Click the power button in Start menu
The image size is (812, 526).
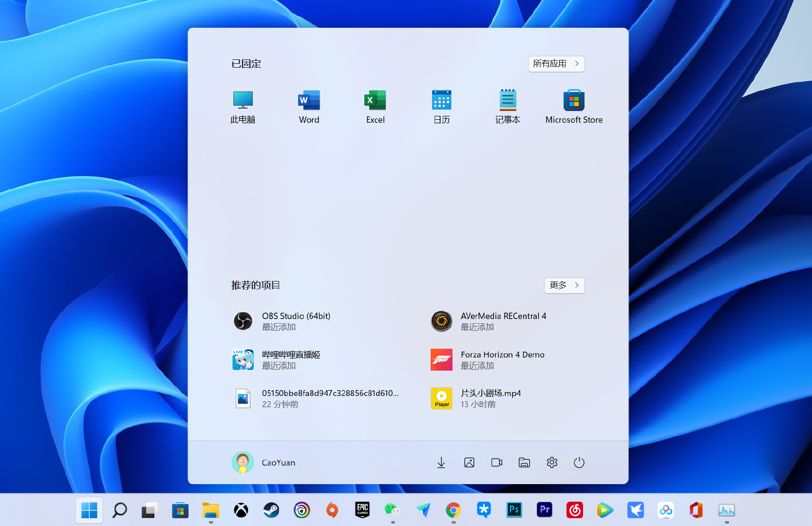579,462
